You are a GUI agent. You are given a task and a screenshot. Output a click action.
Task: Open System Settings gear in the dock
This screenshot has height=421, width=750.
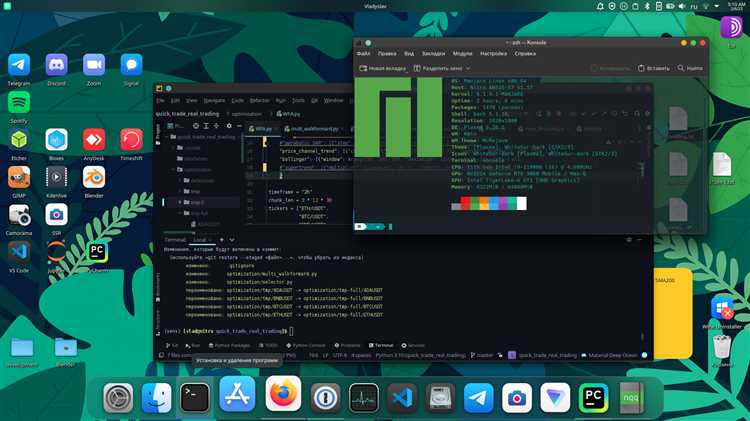pyautogui.click(x=118, y=398)
